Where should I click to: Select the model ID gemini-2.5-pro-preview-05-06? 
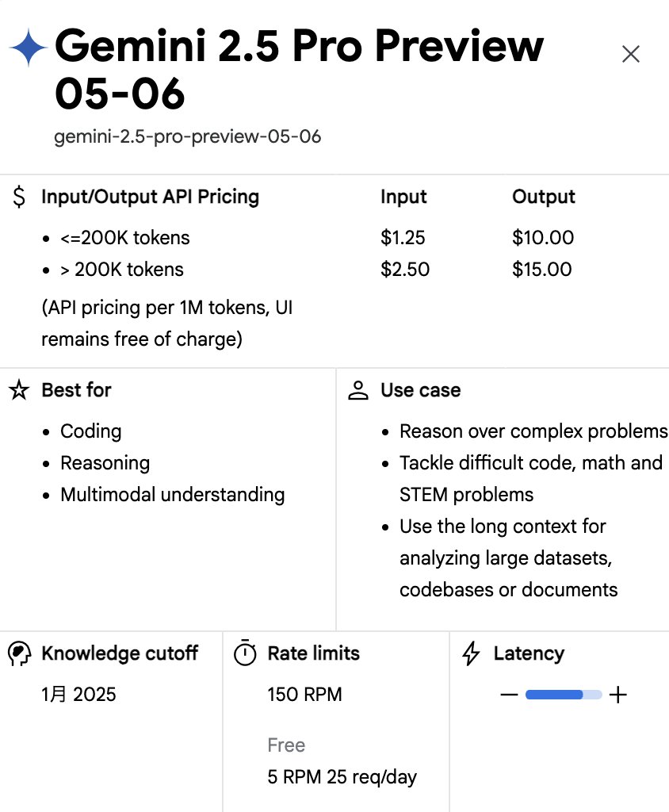point(187,136)
